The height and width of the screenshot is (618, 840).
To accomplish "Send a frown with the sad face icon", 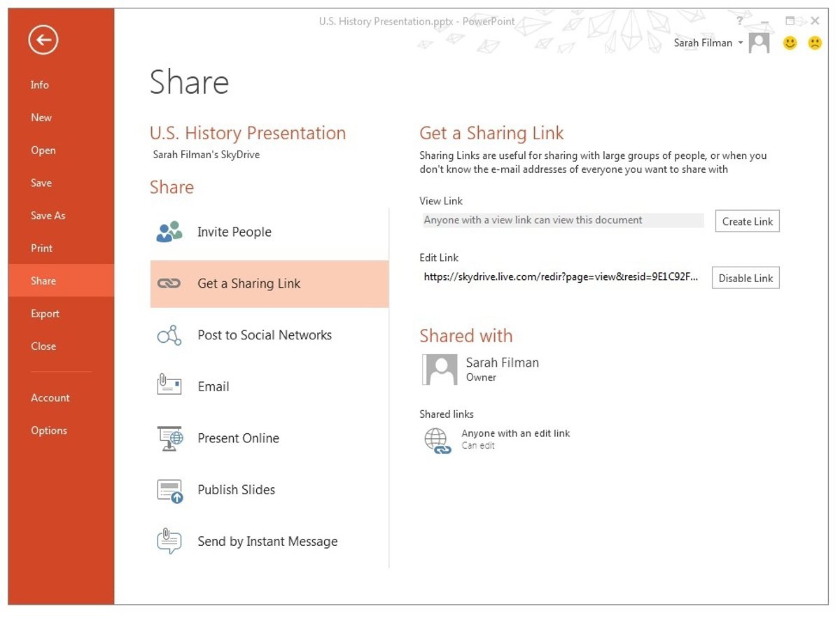I will (815, 43).
